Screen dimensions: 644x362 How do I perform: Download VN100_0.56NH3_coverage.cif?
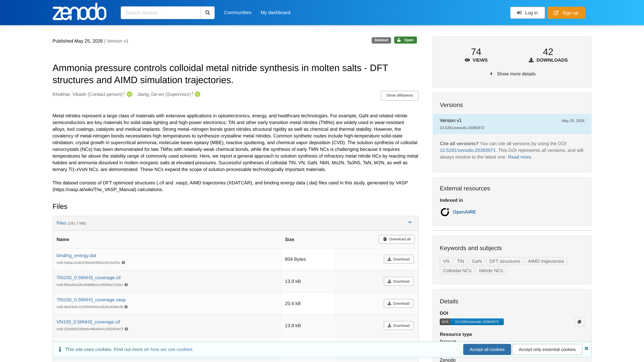point(398,325)
